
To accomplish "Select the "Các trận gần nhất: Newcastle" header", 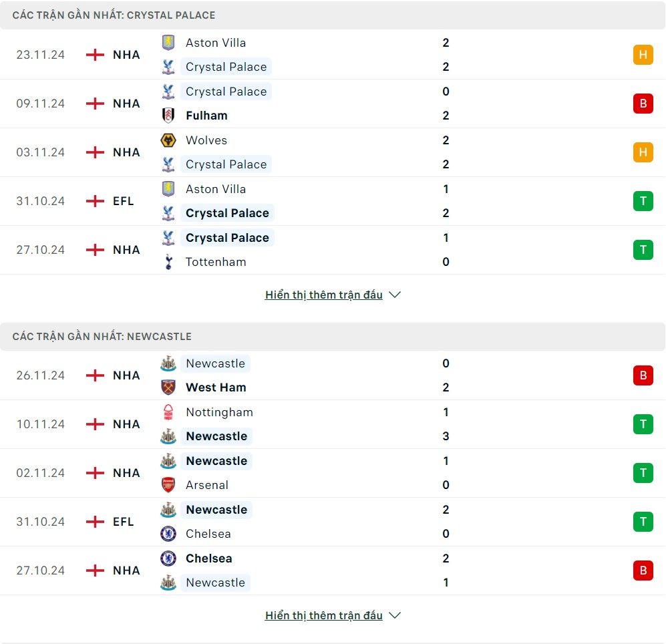I will (102, 337).
